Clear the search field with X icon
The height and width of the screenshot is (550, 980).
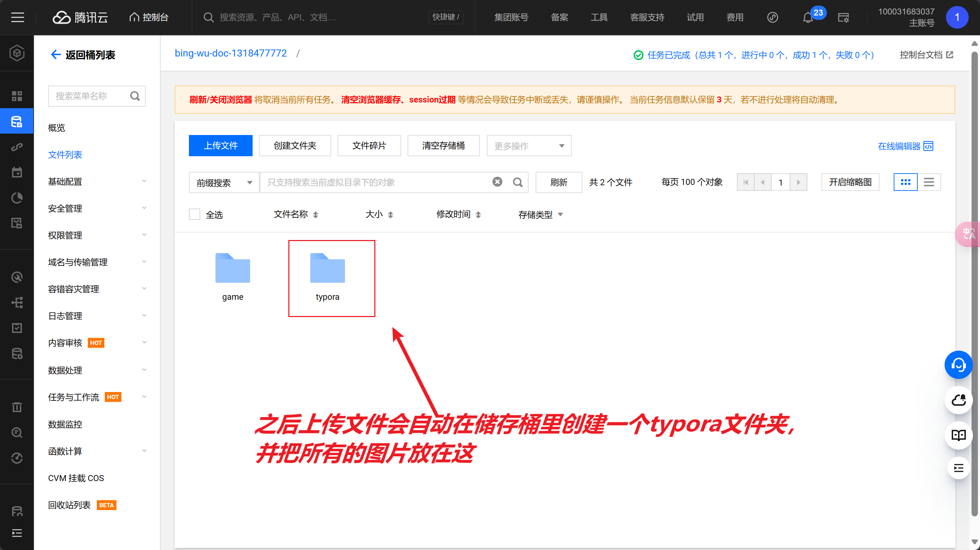pos(497,182)
